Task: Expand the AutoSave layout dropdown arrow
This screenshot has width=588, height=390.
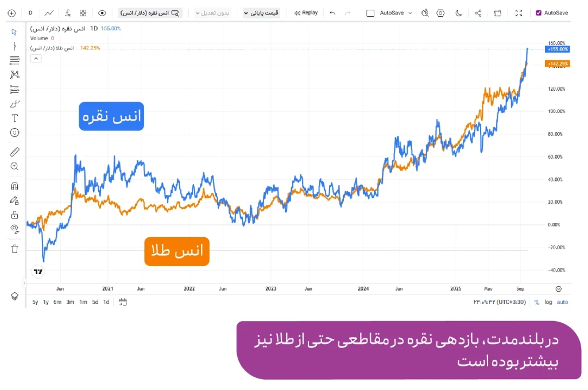Action: coord(412,13)
